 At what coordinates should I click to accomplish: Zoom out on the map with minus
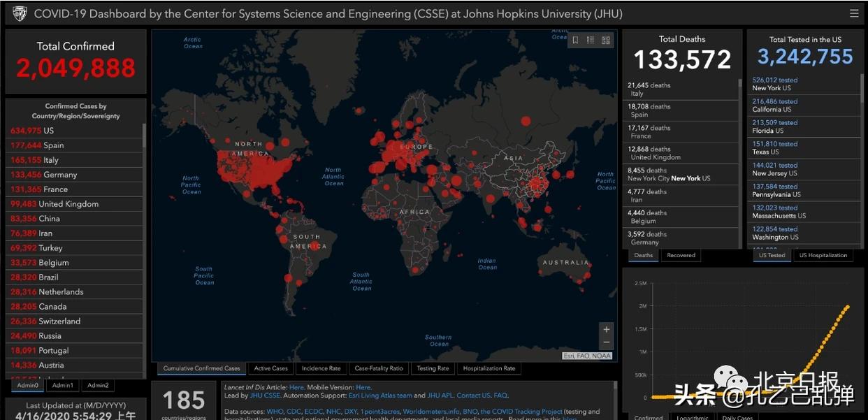606,342
